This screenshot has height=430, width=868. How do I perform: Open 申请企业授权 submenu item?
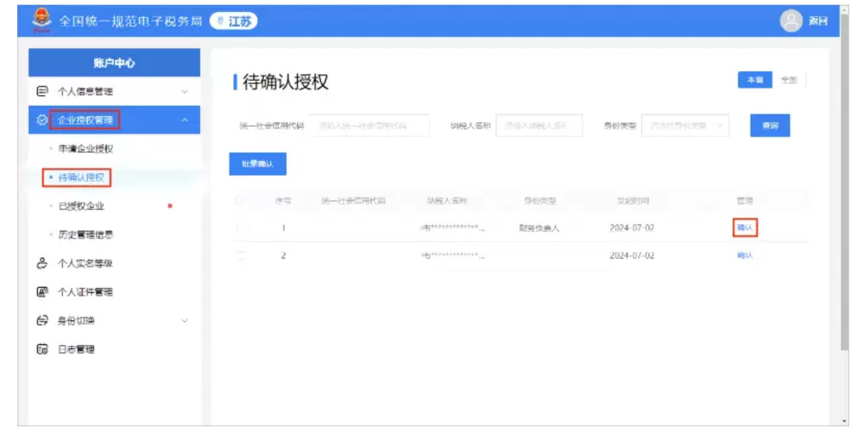(86, 149)
